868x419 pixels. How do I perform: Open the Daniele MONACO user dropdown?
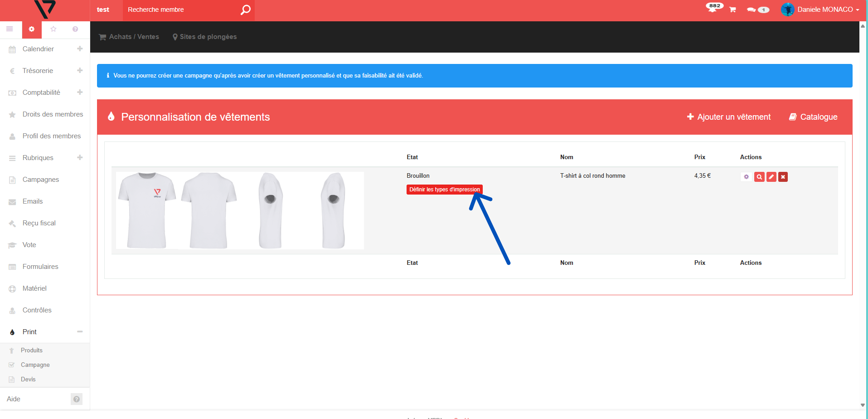click(x=821, y=10)
